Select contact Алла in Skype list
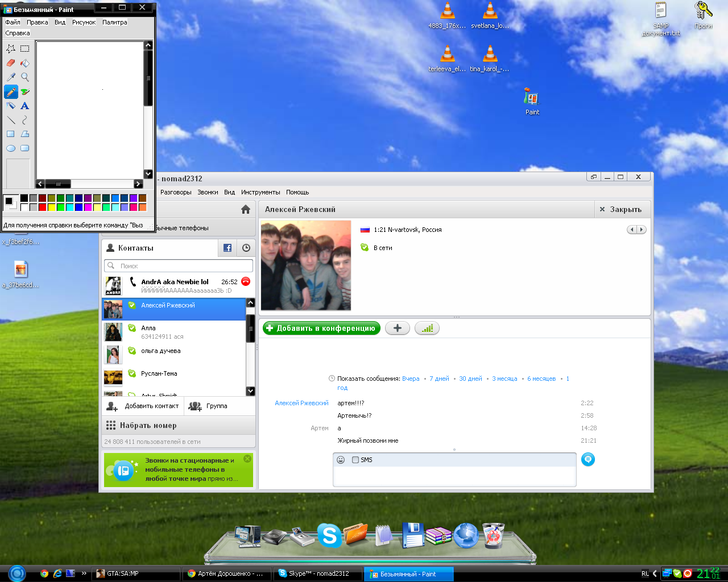The width and height of the screenshot is (728, 582). [174, 332]
